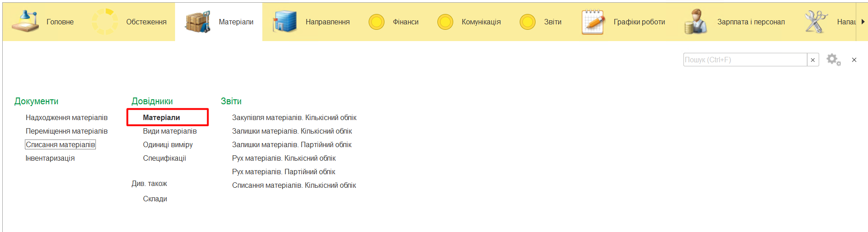The height and width of the screenshot is (232, 868).
Task: Open Обстеження section via its circle icon
Action: click(104, 22)
